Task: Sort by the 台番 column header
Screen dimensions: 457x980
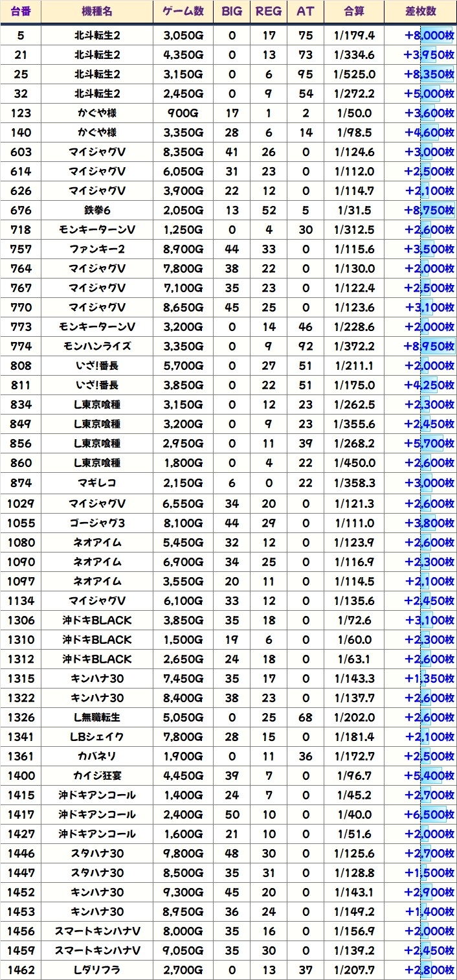Action: click(x=21, y=12)
